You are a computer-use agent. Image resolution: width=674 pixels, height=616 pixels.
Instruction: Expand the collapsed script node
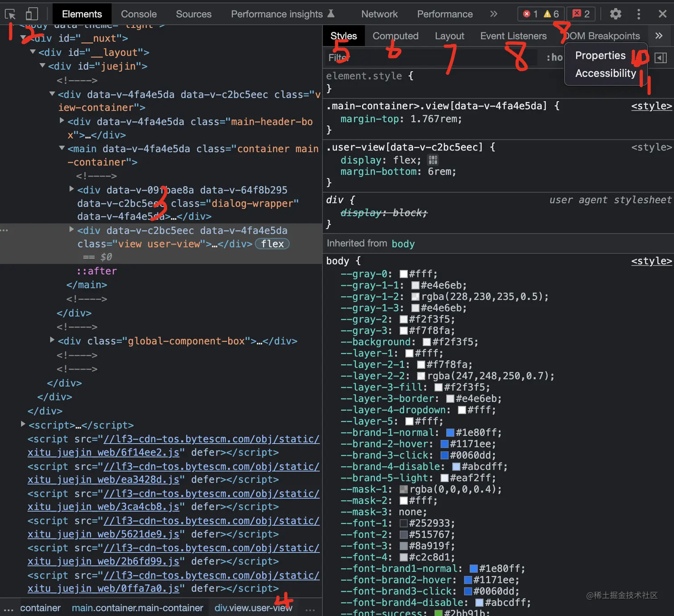(23, 424)
